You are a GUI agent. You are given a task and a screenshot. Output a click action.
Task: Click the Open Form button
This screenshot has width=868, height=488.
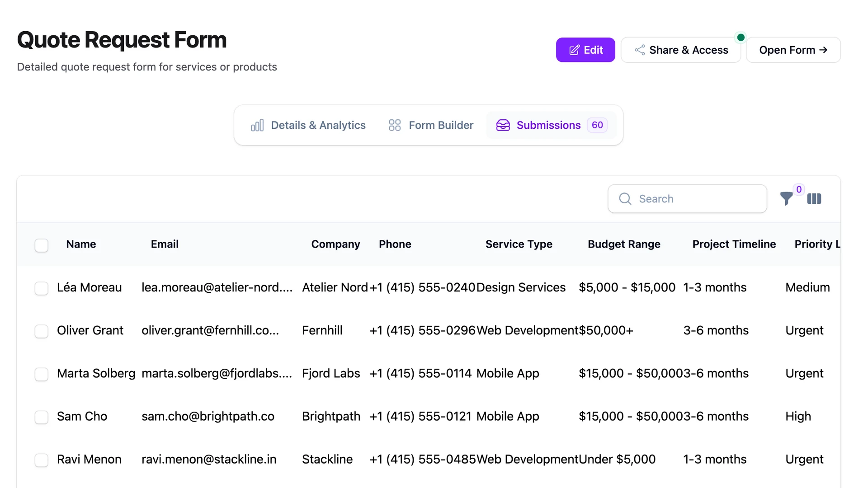793,50
